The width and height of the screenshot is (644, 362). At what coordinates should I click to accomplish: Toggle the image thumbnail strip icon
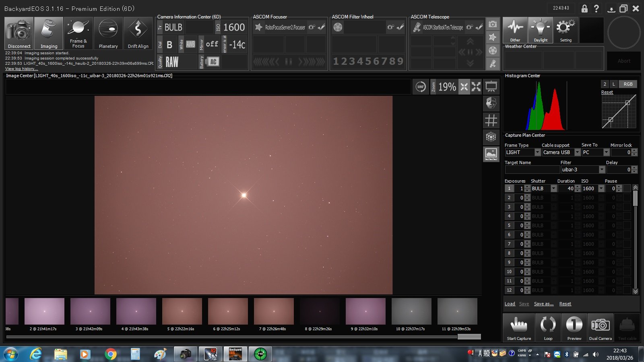pyautogui.click(x=491, y=154)
